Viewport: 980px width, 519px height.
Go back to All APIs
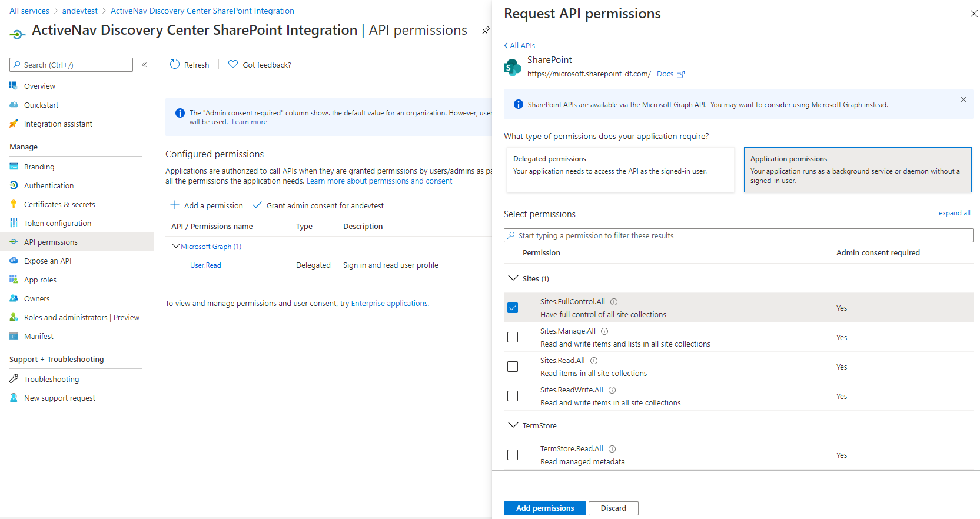(x=519, y=45)
